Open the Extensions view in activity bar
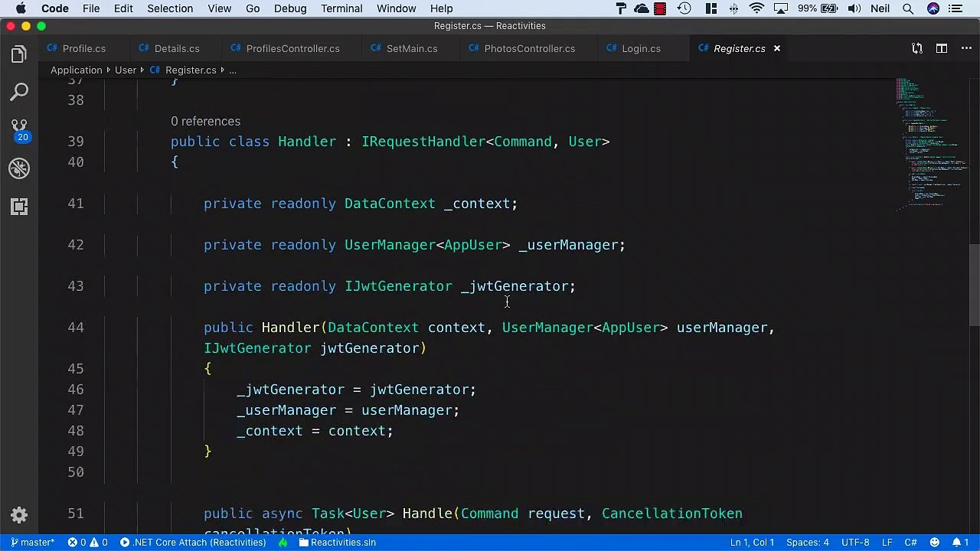980x551 pixels. (x=19, y=207)
